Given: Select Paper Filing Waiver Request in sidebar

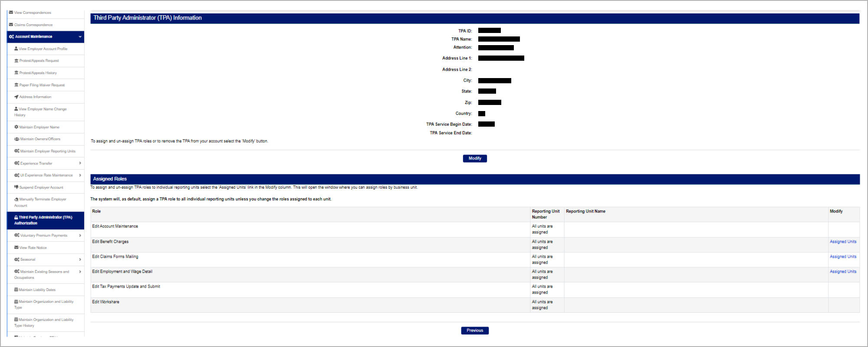Looking at the screenshot, I should (x=42, y=85).
